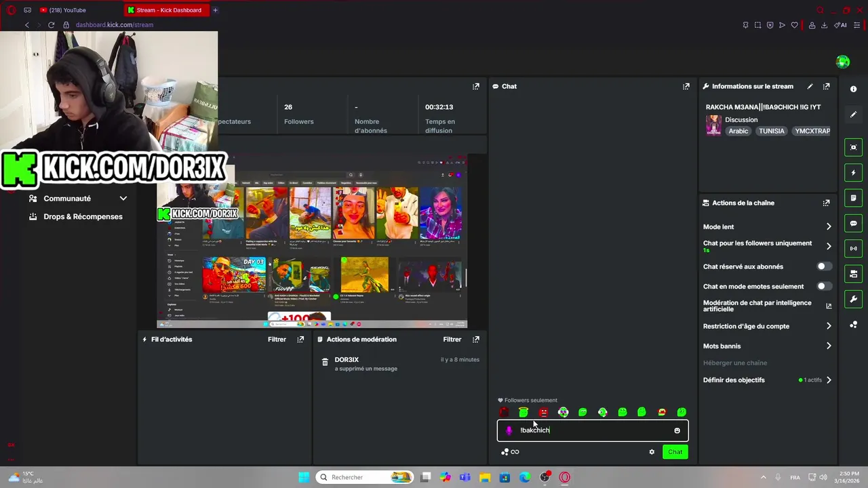Filter the Actions de modération list

(x=452, y=340)
